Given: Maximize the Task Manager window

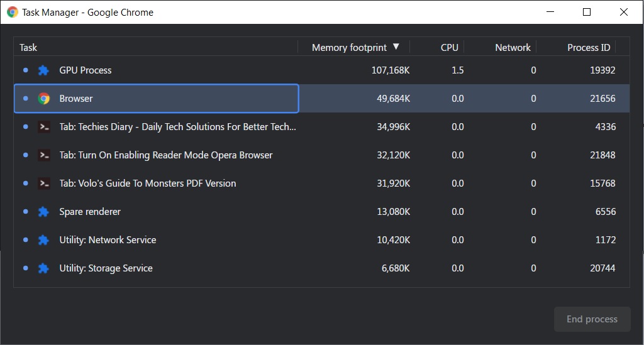Looking at the screenshot, I should point(587,12).
